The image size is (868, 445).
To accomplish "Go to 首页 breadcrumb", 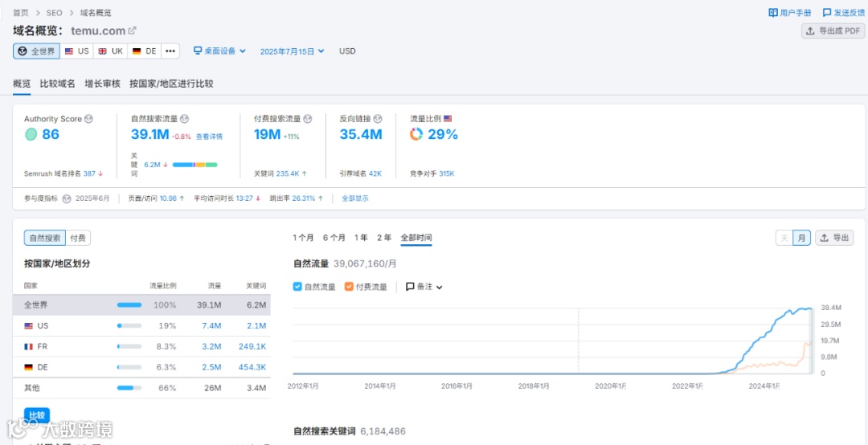I will (21, 13).
